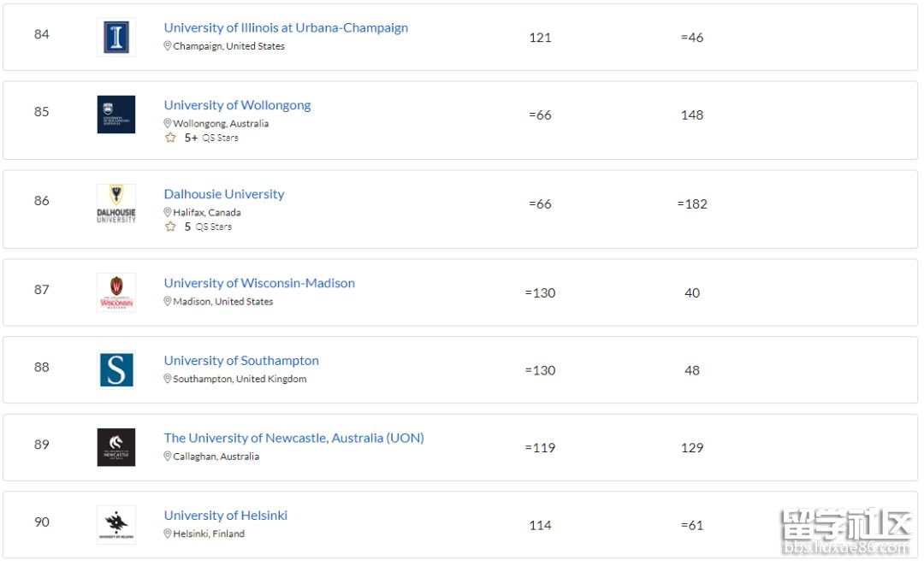924x566 pixels.
Task: Open University of Illinois at Urbana-Champaign link
Action: (x=286, y=27)
